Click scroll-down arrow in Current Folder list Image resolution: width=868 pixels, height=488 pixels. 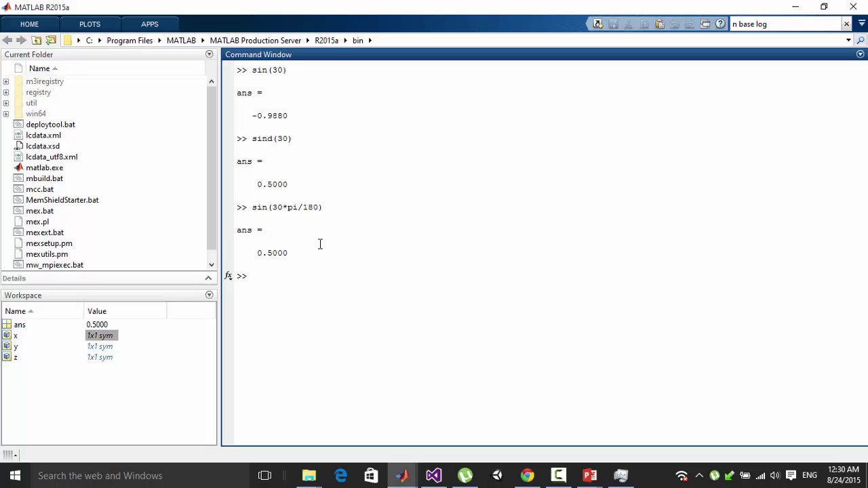click(212, 265)
